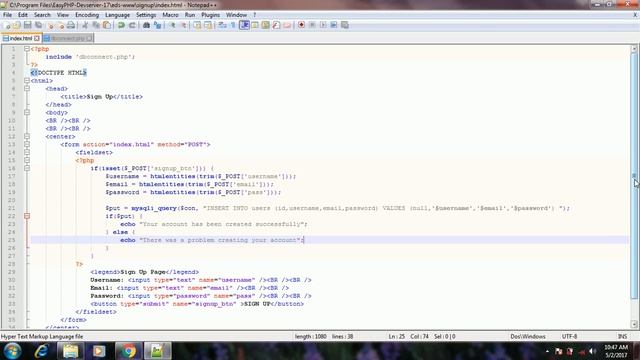Click the Close All toolbar icon
Image resolution: width=640 pixels, height=360 pixels.
pos(61,25)
